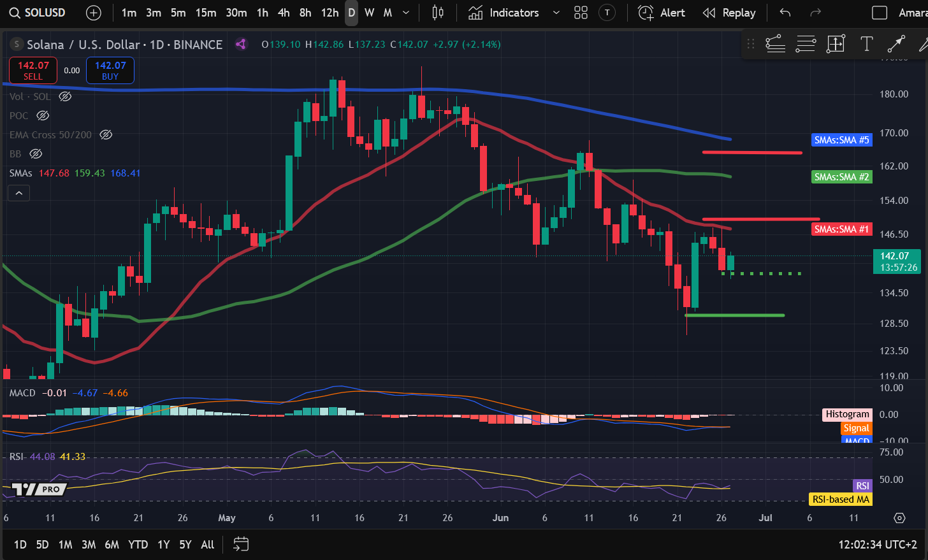Screen dimensions: 928x560
Task: Open the layout setup square icon
Action: (x=880, y=13)
